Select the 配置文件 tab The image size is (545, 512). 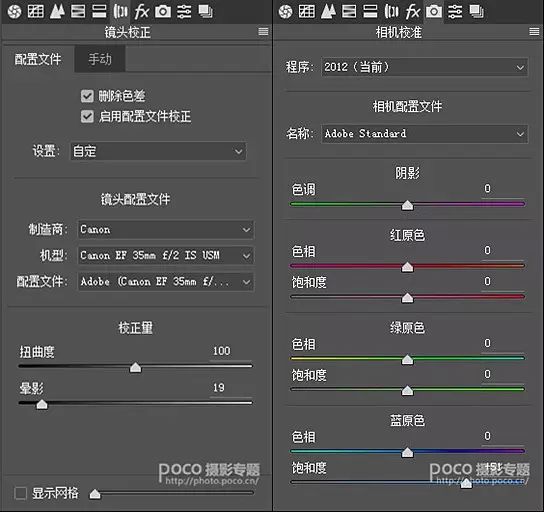[38, 59]
